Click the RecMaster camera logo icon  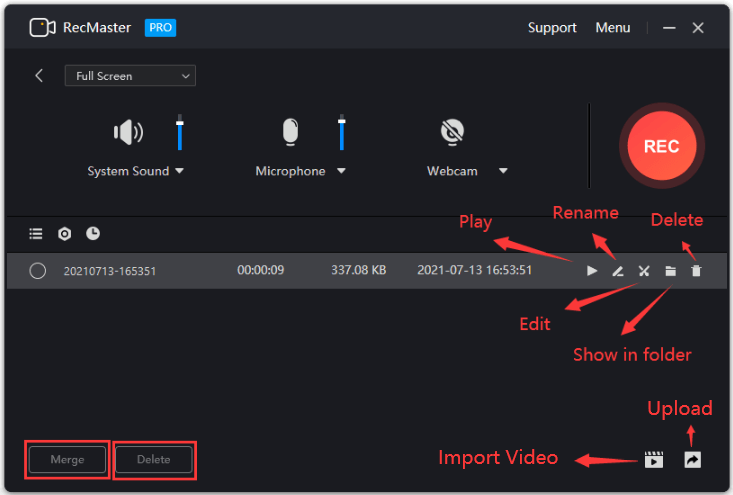(43, 28)
